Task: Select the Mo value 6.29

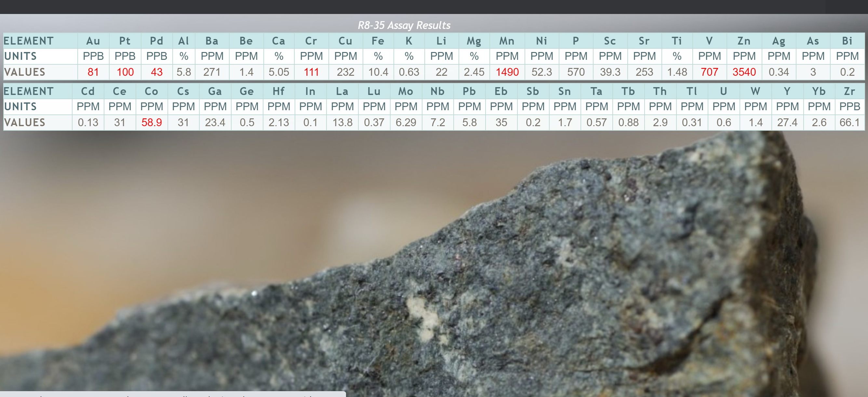Action: [406, 122]
